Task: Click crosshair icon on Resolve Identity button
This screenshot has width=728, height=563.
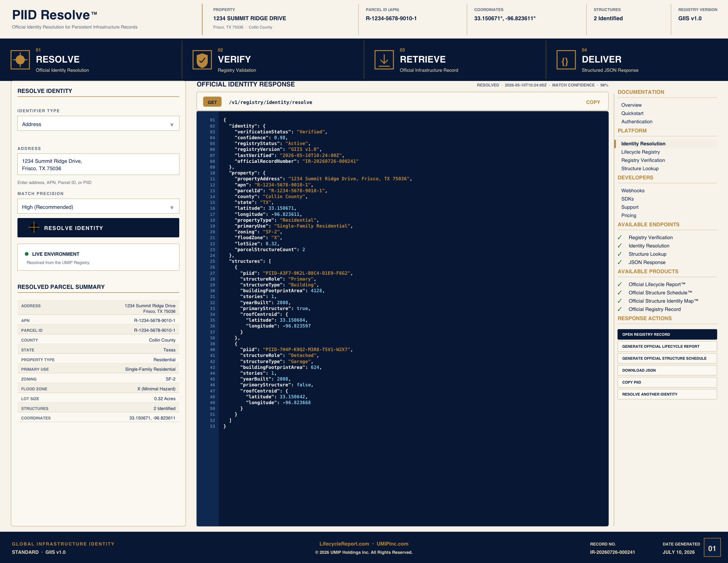Action: pyautogui.click(x=34, y=228)
